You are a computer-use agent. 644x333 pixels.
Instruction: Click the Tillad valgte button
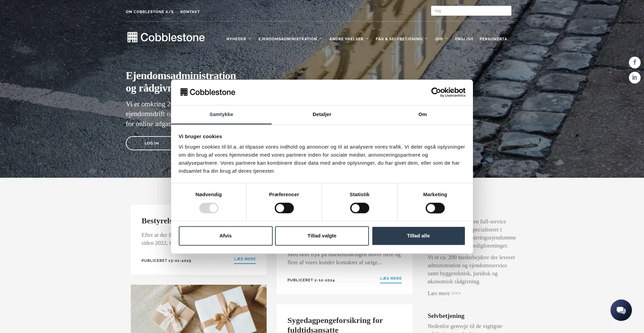(322, 236)
